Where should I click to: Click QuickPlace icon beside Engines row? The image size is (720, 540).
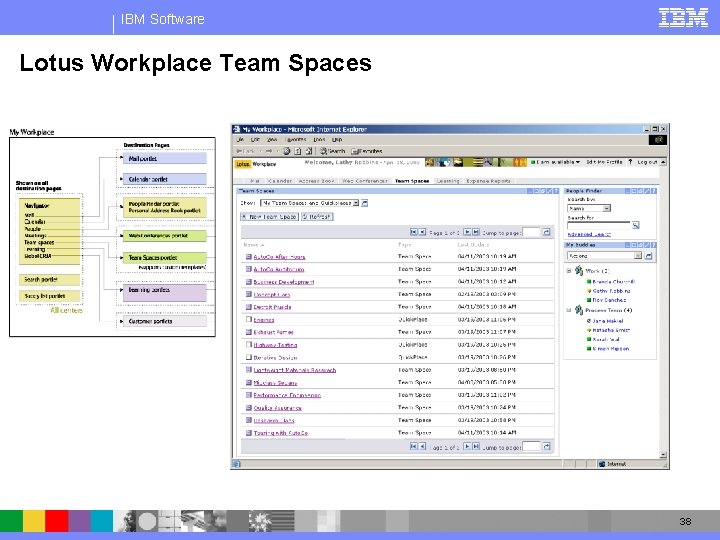pyautogui.click(x=248, y=319)
